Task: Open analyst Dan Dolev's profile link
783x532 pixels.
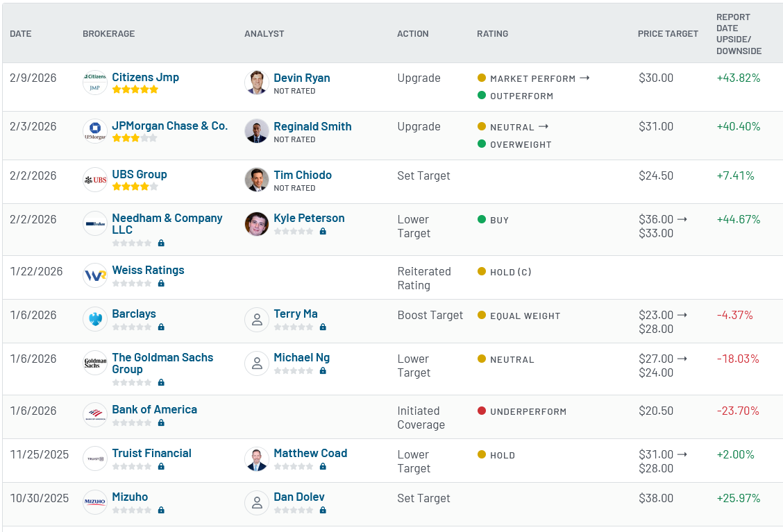Action: (299, 497)
